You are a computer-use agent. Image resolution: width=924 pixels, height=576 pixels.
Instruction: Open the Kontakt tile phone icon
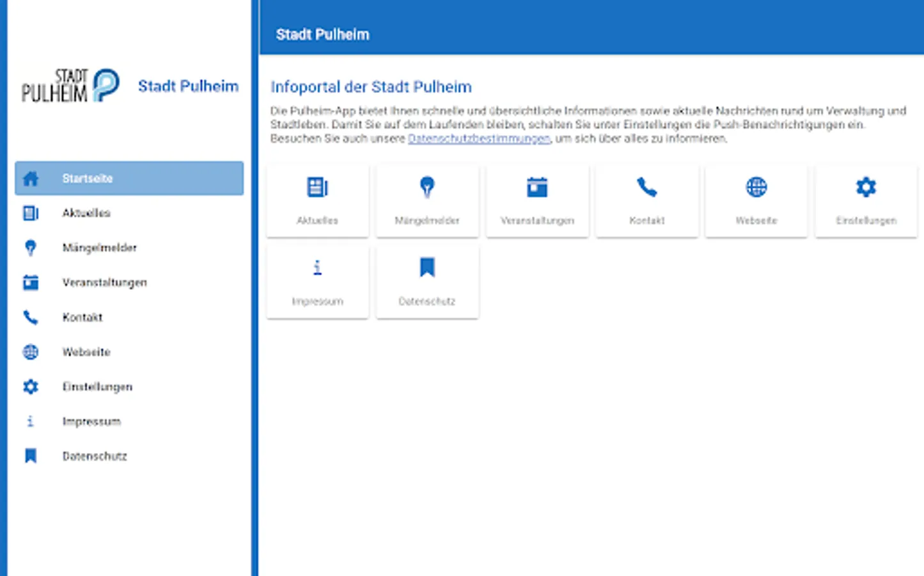[x=647, y=188]
